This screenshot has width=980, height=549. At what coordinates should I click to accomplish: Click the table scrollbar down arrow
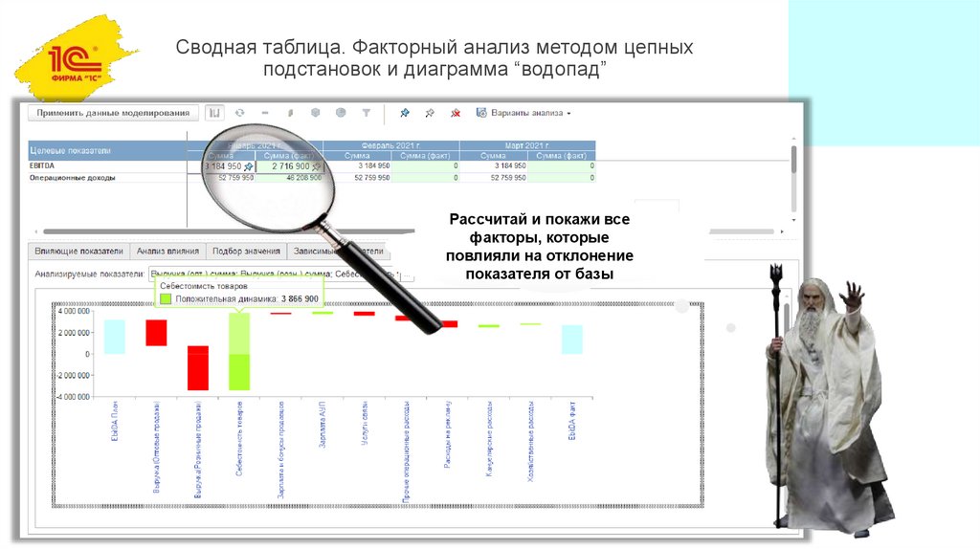tap(793, 220)
